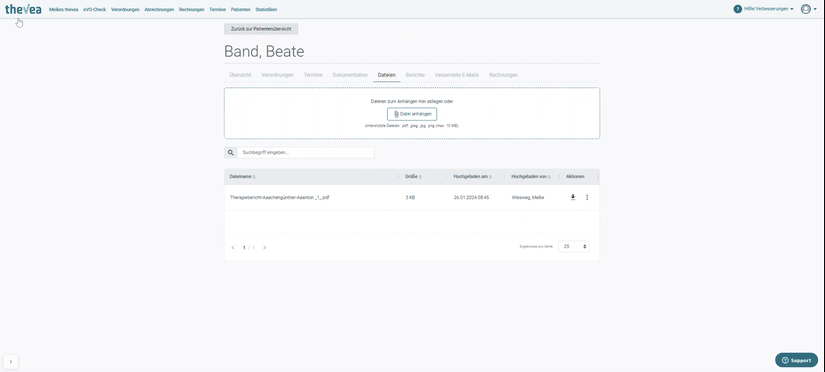Go to next results page arrow

264,247
